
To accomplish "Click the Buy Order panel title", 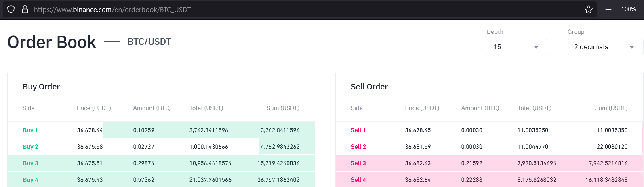I will point(41,87).
